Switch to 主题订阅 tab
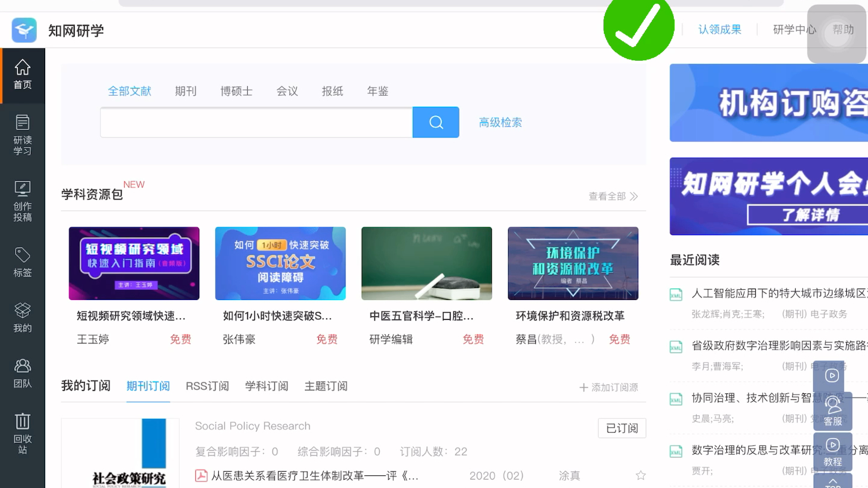The height and width of the screenshot is (488, 868). pos(326,386)
